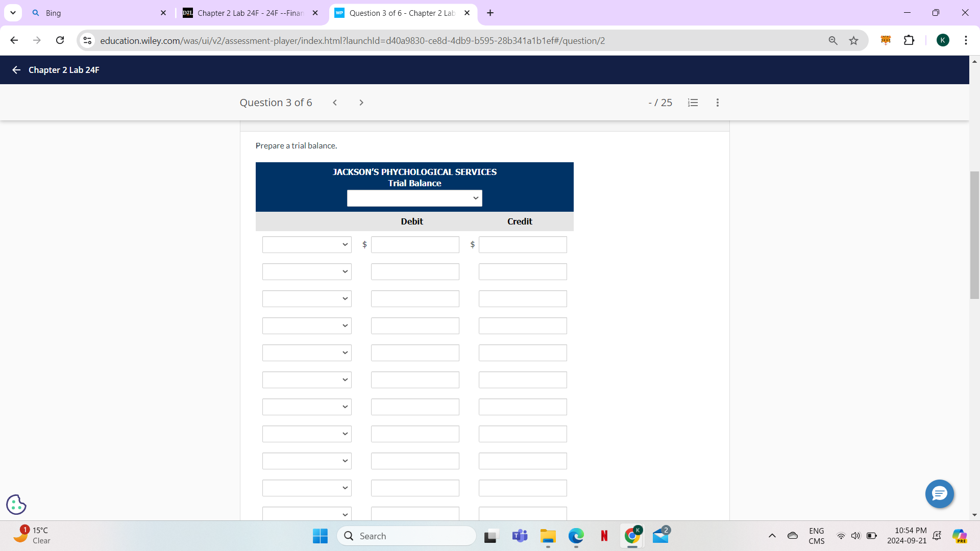Click the zoom magnifier icon in the address bar

click(x=833, y=40)
